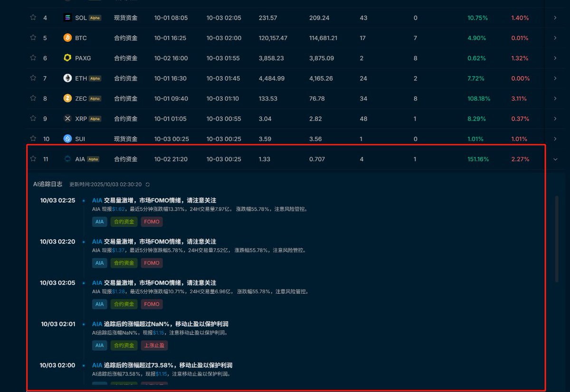The image size is (570, 392).
Task: Click the AIA coin logo icon
Action: (x=67, y=159)
